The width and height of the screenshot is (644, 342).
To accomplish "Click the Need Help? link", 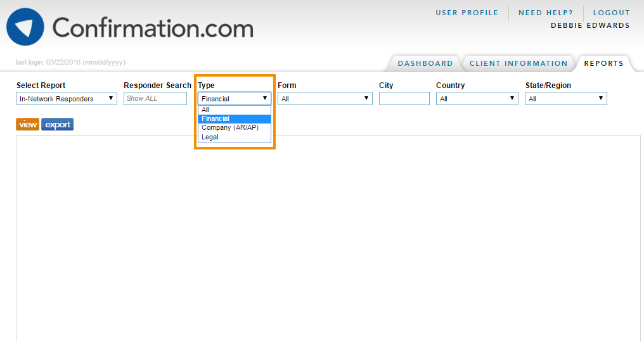I will (x=545, y=13).
